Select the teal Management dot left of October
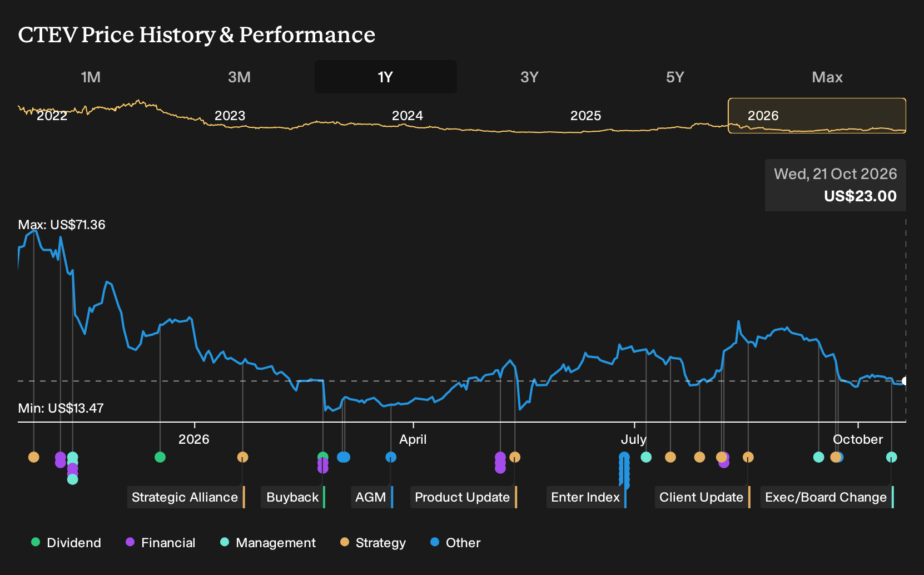The image size is (924, 575). coord(818,457)
